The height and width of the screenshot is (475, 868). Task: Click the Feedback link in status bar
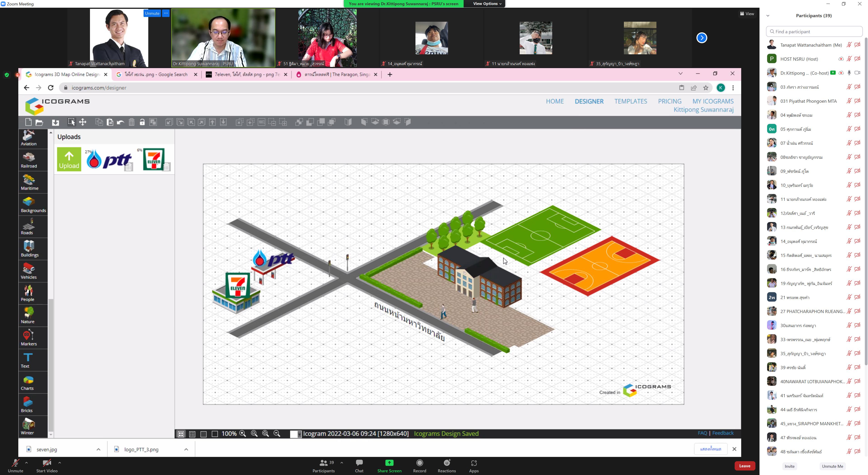[x=723, y=433]
